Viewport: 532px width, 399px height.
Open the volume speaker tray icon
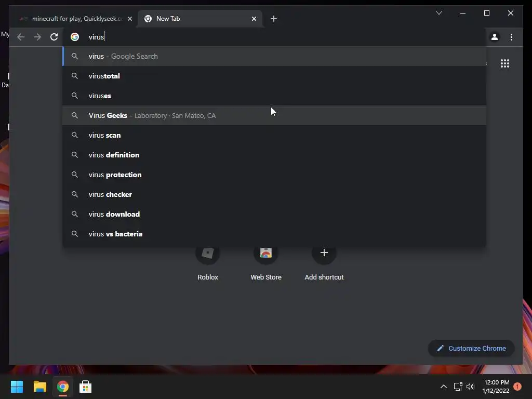(470, 387)
